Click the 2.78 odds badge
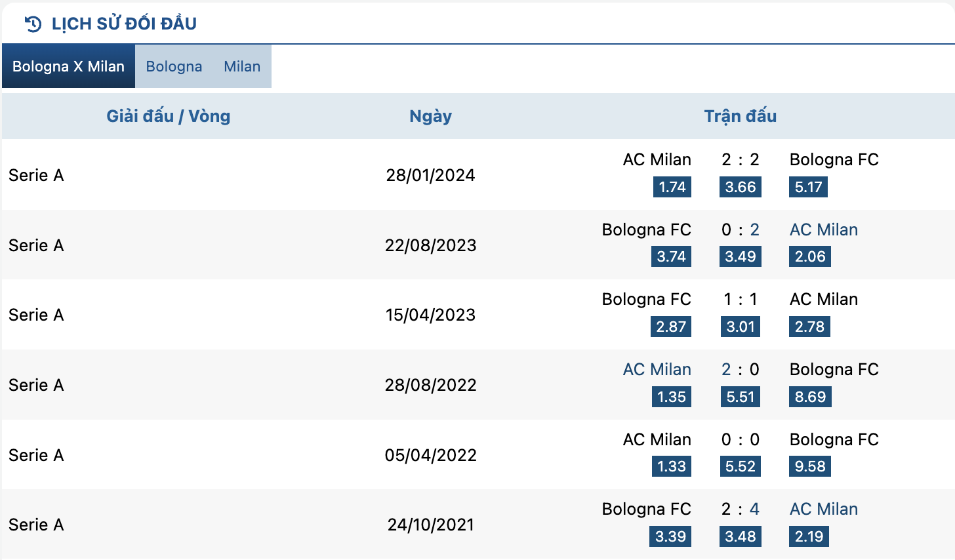This screenshot has width=955, height=560. [x=809, y=327]
